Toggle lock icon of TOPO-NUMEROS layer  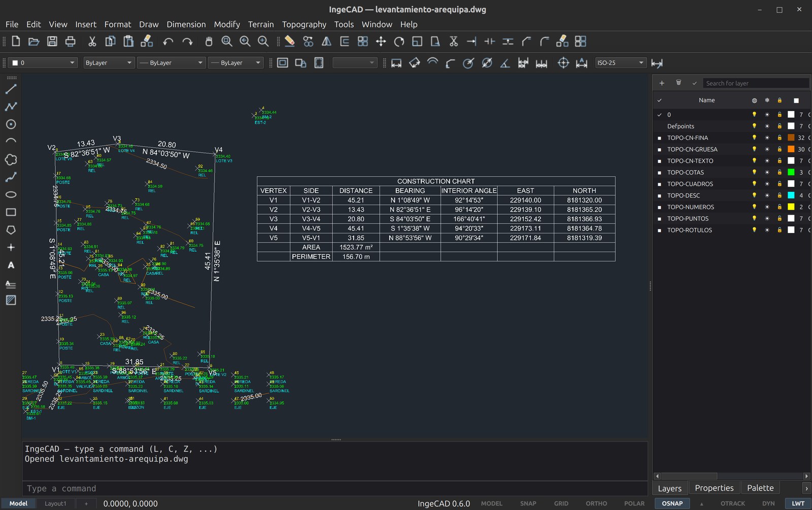click(x=780, y=207)
